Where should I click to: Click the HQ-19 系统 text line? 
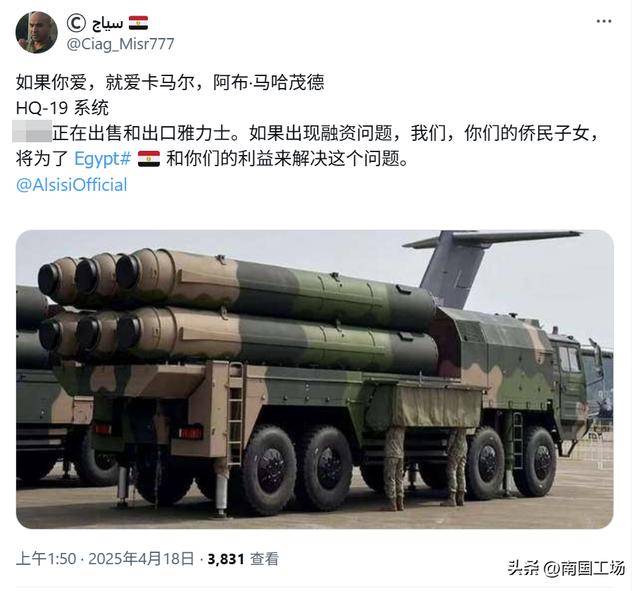[62, 108]
